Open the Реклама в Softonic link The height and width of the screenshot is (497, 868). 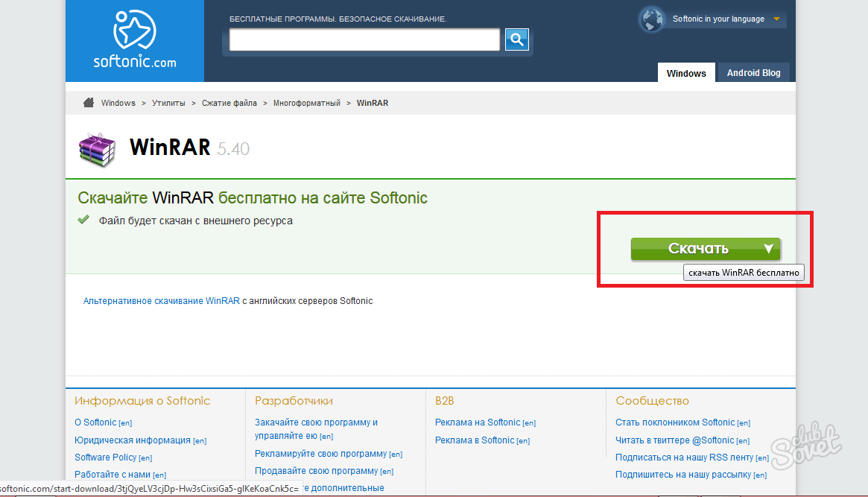(482, 440)
